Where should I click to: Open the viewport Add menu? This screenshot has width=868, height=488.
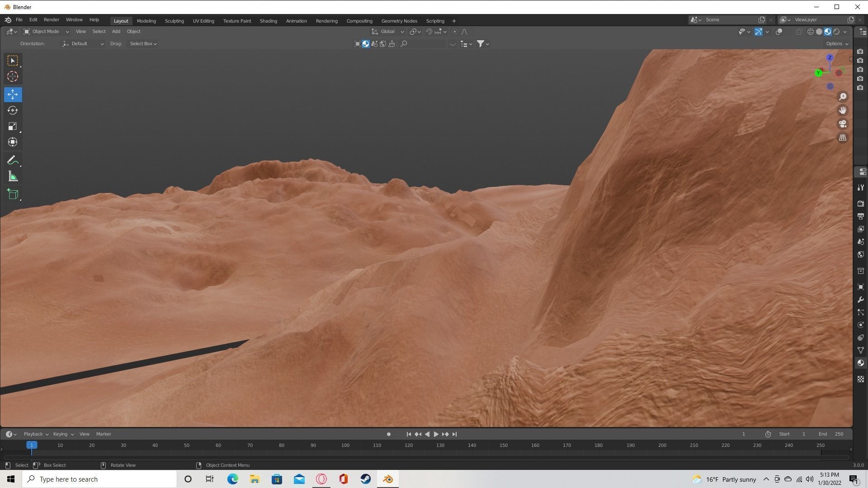click(x=116, y=32)
